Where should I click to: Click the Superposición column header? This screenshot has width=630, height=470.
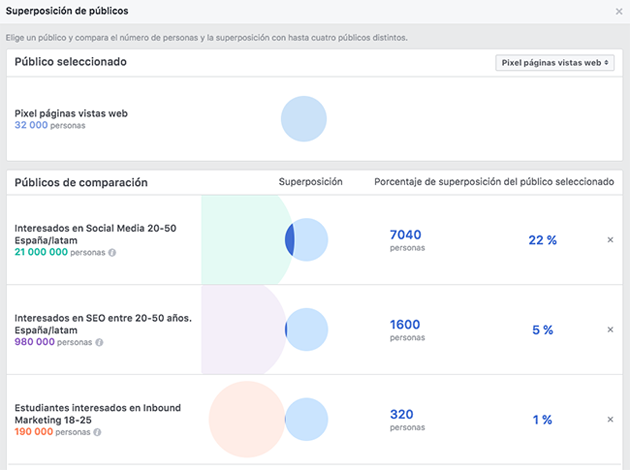click(x=311, y=182)
